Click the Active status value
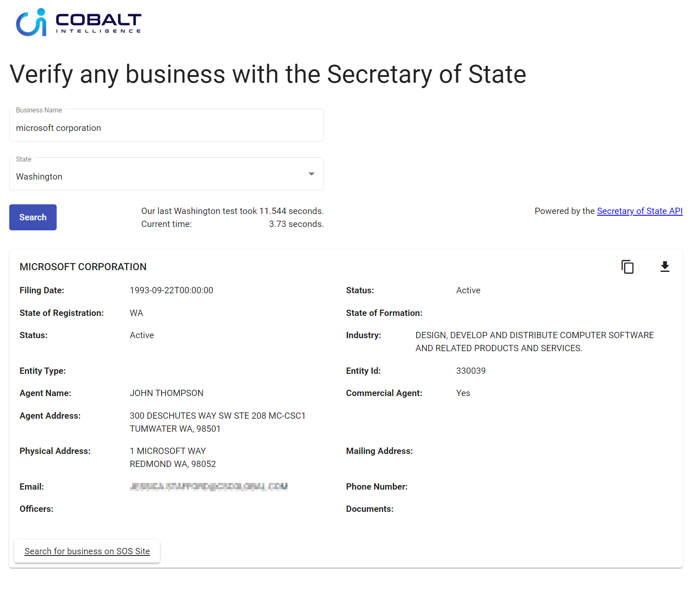The height and width of the screenshot is (605, 700). pyautogui.click(x=468, y=290)
